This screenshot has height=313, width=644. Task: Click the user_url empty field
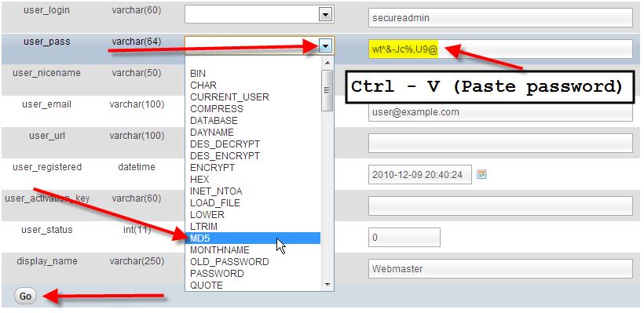tap(500, 144)
